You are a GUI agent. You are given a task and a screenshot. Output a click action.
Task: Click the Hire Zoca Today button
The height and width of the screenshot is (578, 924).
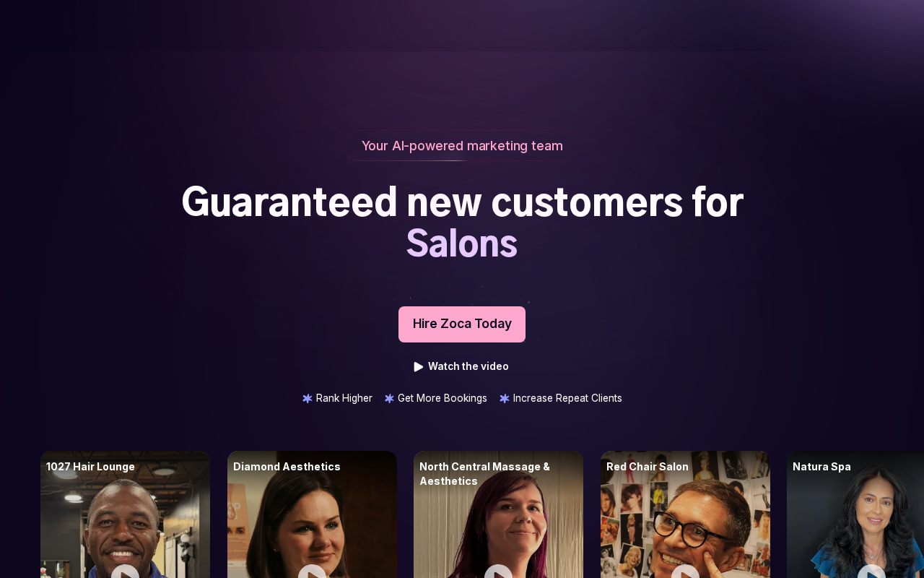point(462,324)
